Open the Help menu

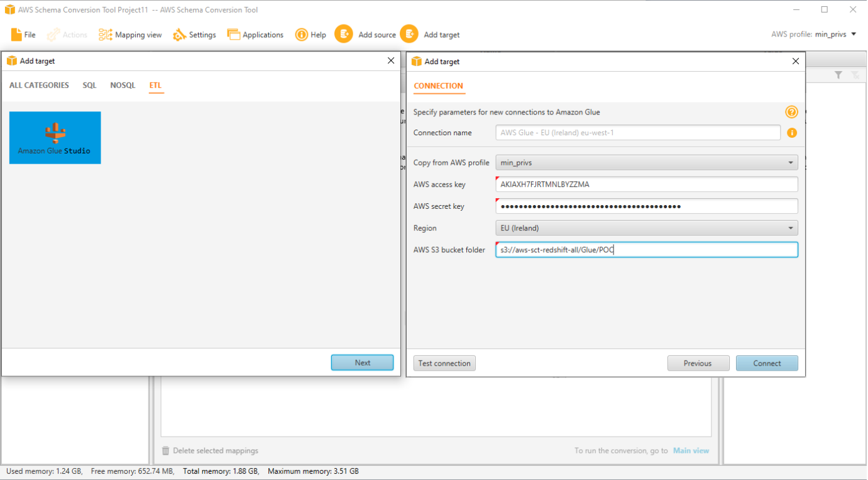(x=310, y=35)
